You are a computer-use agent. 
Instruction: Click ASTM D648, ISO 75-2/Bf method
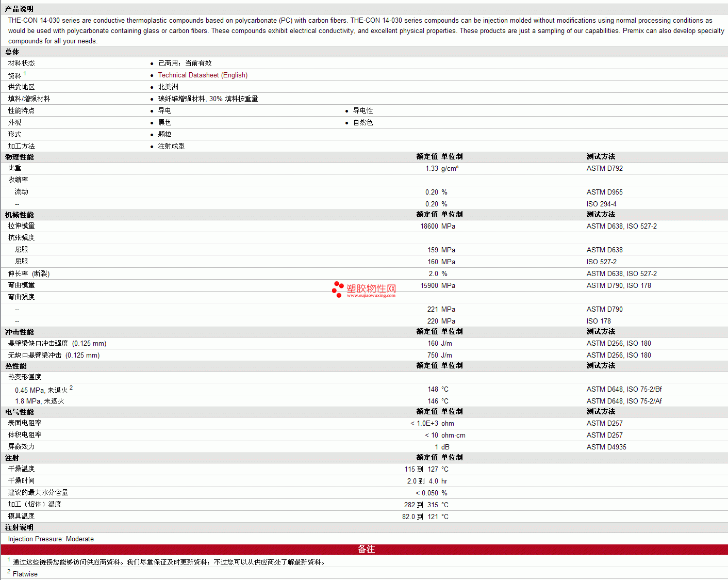(x=624, y=390)
